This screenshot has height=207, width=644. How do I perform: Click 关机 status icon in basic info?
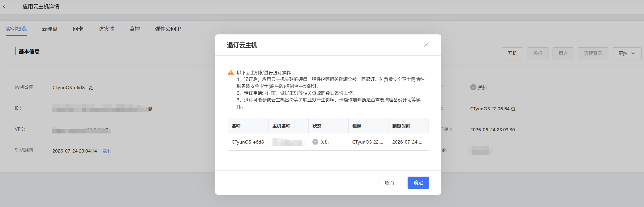(473, 87)
